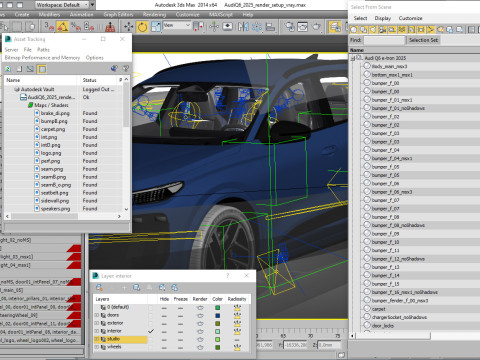Toggle Display Geometry filter in Select From Scene
This screenshot has width=480, height=360.
354,30
